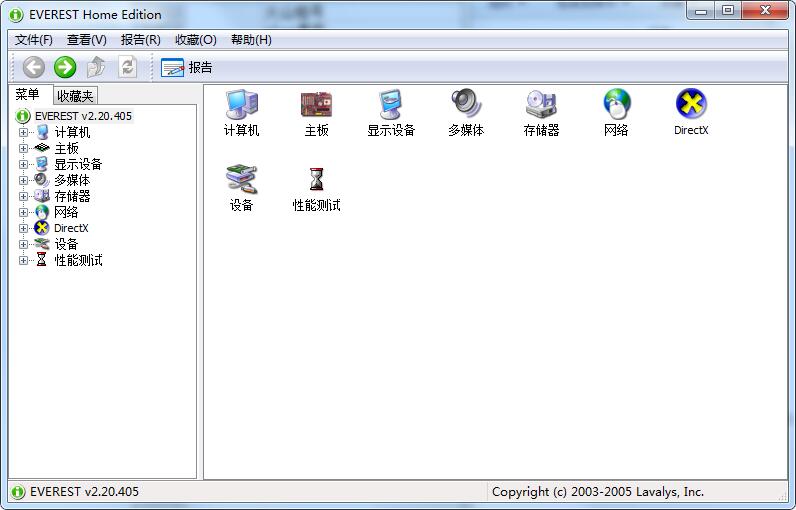The height and width of the screenshot is (510, 796).
Task: Click the green forward arrow toolbar button
Action: pyautogui.click(x=65, y=67)
